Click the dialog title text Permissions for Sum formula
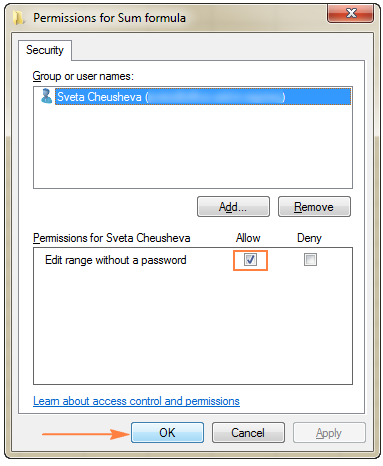 pos(109,18)
